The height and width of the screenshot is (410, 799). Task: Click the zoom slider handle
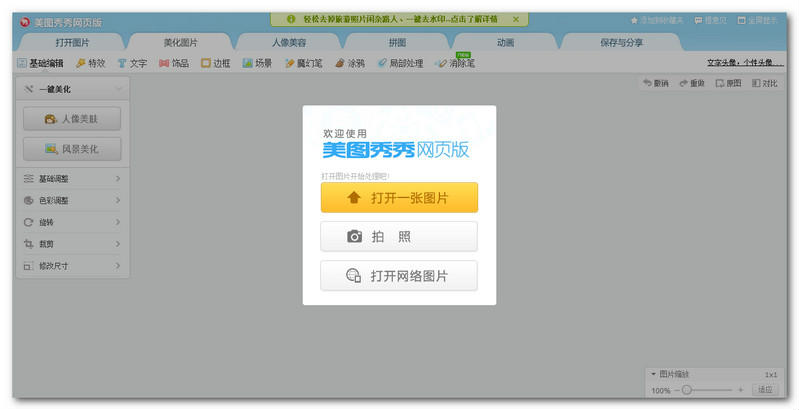(x=687, y=390)
